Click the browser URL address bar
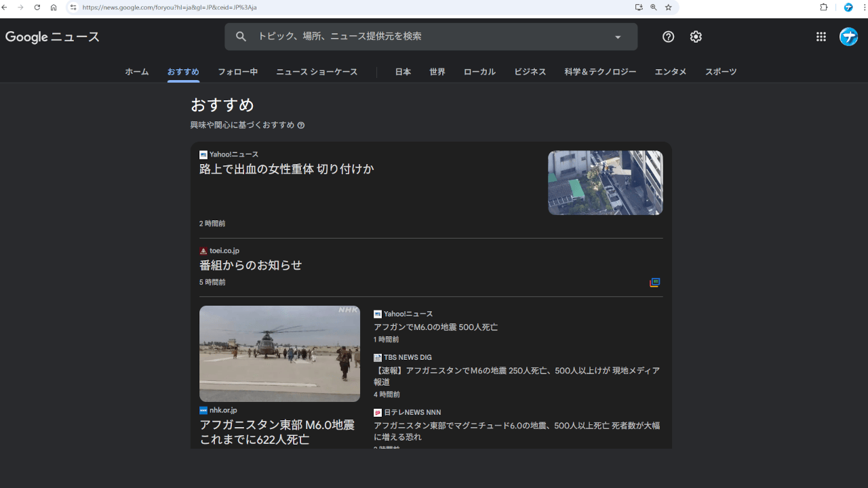This screenshot has width=868, height=488. (x=353, y=7)
